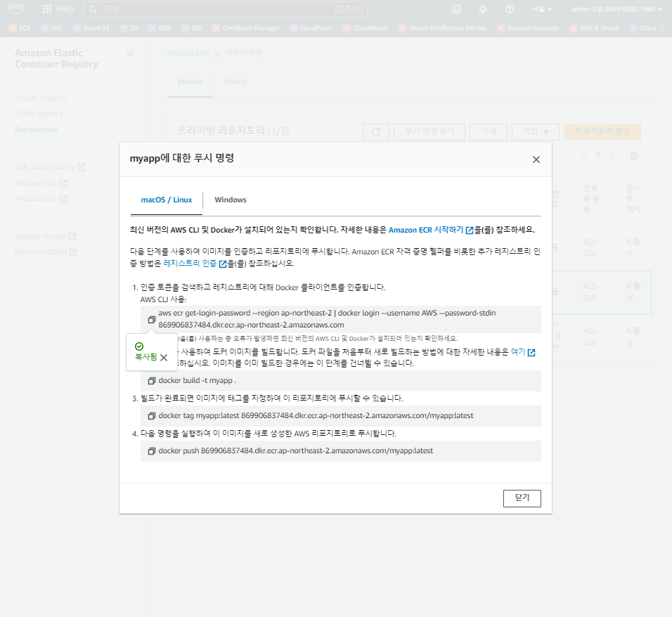Open the S3 shortcut
Viewport: 672px width, 617px height.
(129, 28)
